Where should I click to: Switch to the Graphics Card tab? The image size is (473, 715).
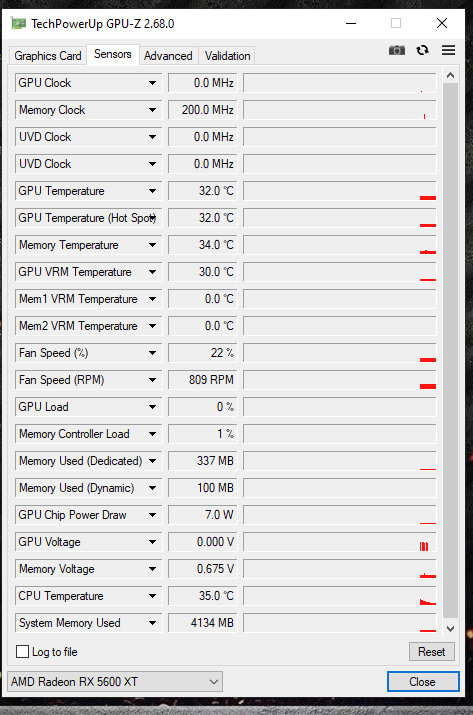pyautogui.click(x=48, y=56)
